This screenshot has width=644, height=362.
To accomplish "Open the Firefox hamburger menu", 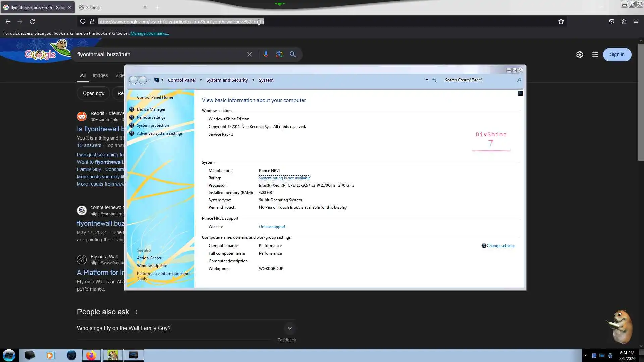I will coord(636,22).
